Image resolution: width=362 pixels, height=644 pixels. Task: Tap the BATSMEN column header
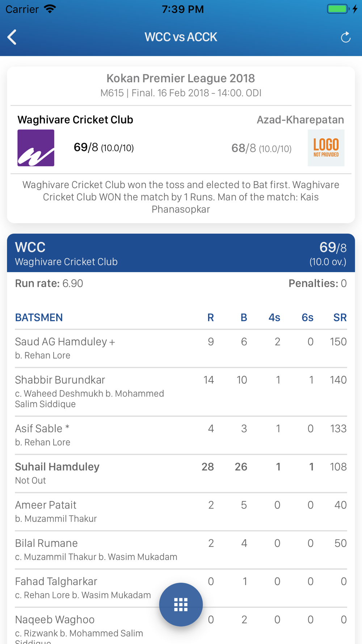(x=39, y=317)
